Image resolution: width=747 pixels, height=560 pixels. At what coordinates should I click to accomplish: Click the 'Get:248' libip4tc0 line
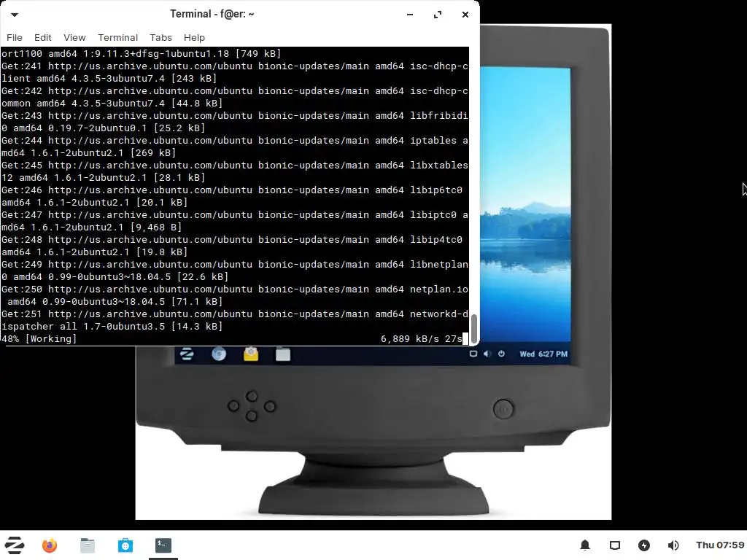click(232, 246)
